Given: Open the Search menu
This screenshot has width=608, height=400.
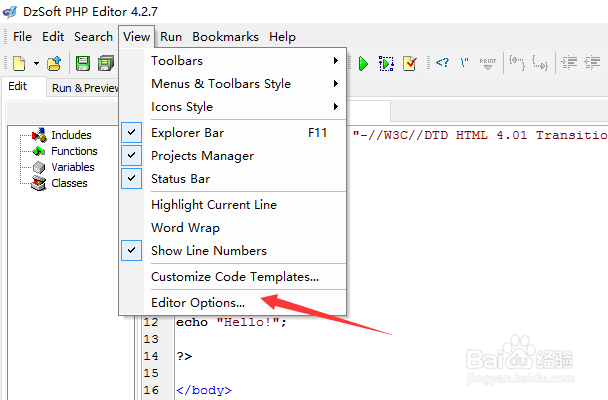Looking at the screenshot, I should (x=93, y=37).
